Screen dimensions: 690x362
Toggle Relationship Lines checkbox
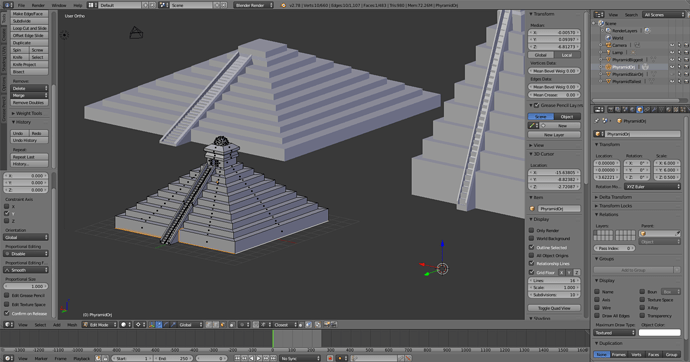(x=532, y=263)
